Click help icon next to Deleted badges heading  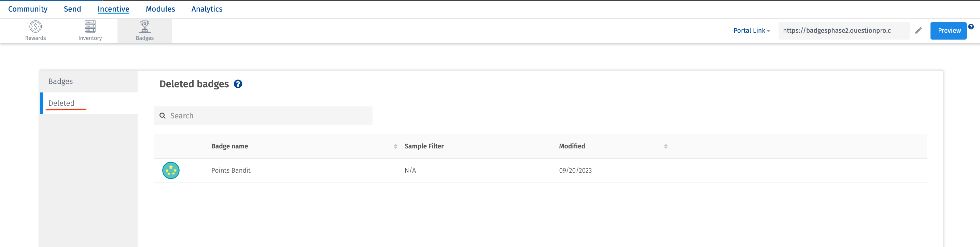pos(238,84)
